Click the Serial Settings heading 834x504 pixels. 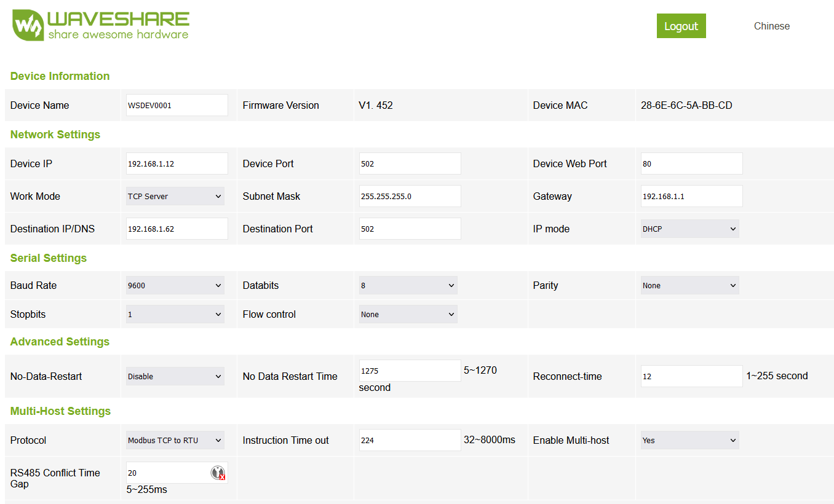(49, 258)
